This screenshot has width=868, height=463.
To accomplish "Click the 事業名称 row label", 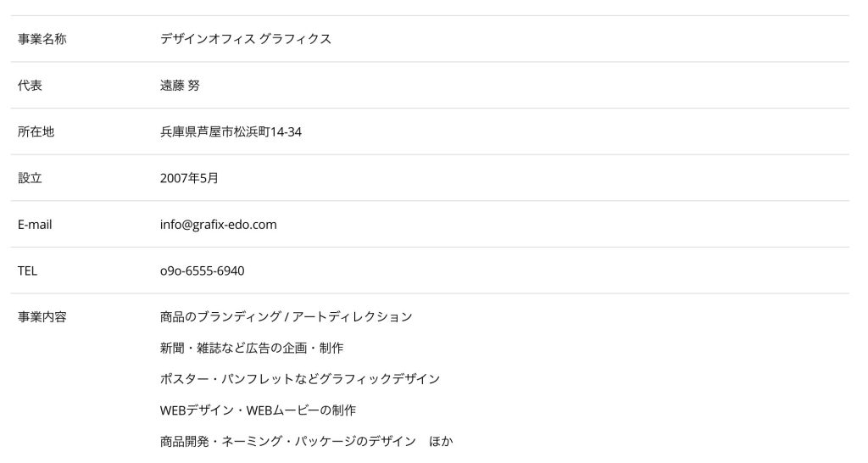I will (42, 39).
